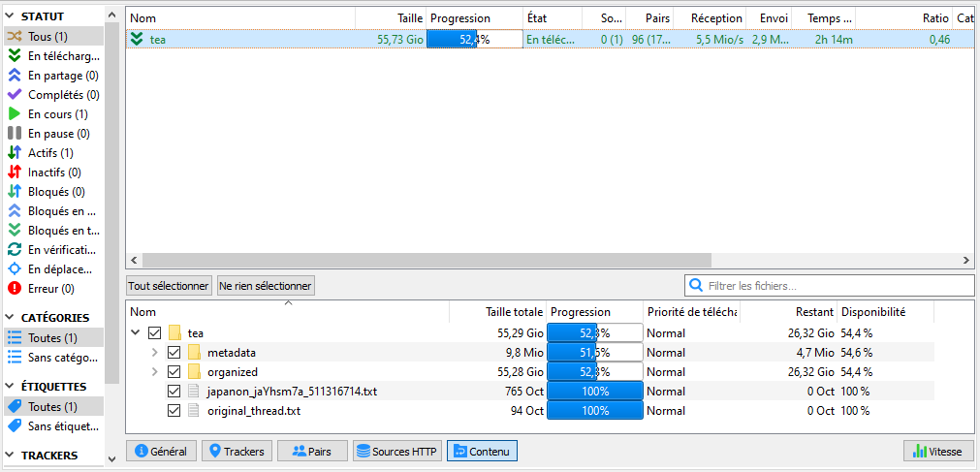The image size is (980, 472).
Task: Sort files by Restant column
Action: coord(789,312)
